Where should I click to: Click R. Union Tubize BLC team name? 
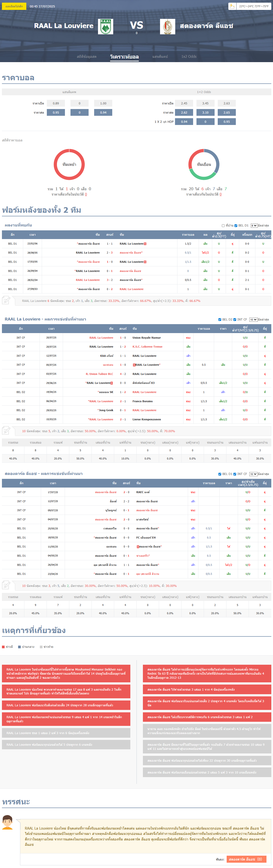100,374
